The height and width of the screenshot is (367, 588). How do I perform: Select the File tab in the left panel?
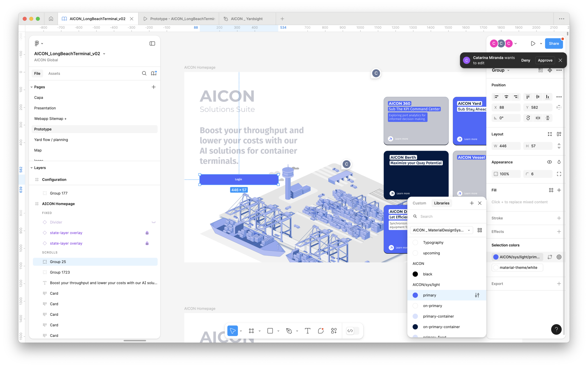pyautogui.click(x=37, y=74)
